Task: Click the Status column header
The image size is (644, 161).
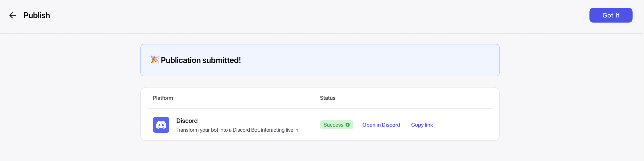Action: point(328,98)
